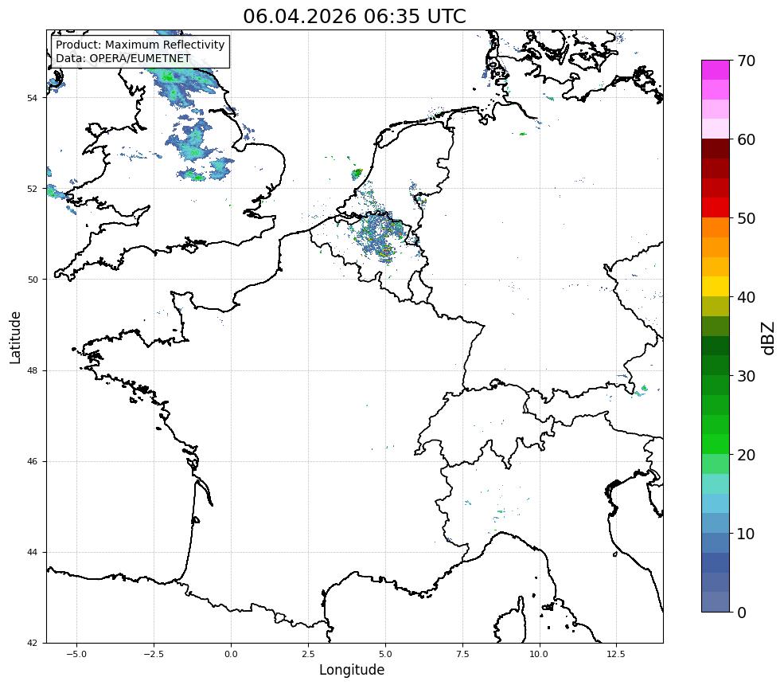Click the orange swatch below 50
This screenshot has height=685, width=784.
(x=716, y=228)
